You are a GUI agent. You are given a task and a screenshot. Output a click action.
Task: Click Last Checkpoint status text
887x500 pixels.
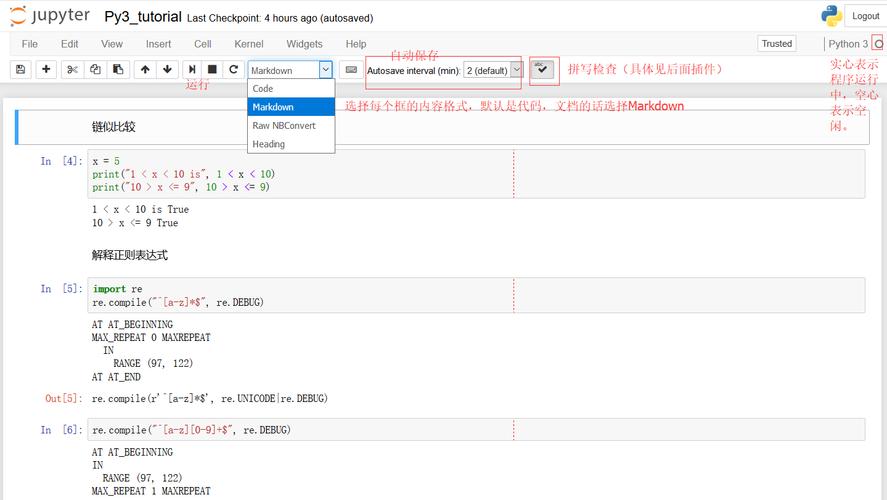coord(280,18)
